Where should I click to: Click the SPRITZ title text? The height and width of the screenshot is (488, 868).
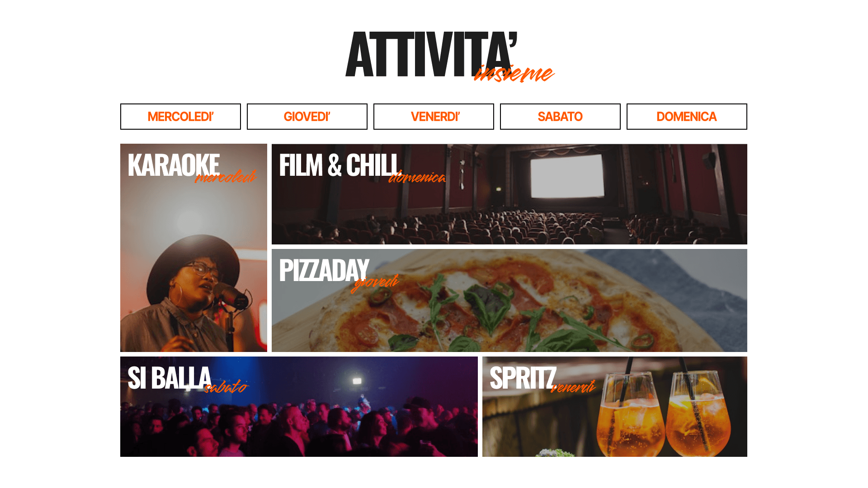(x=523, y=378)
